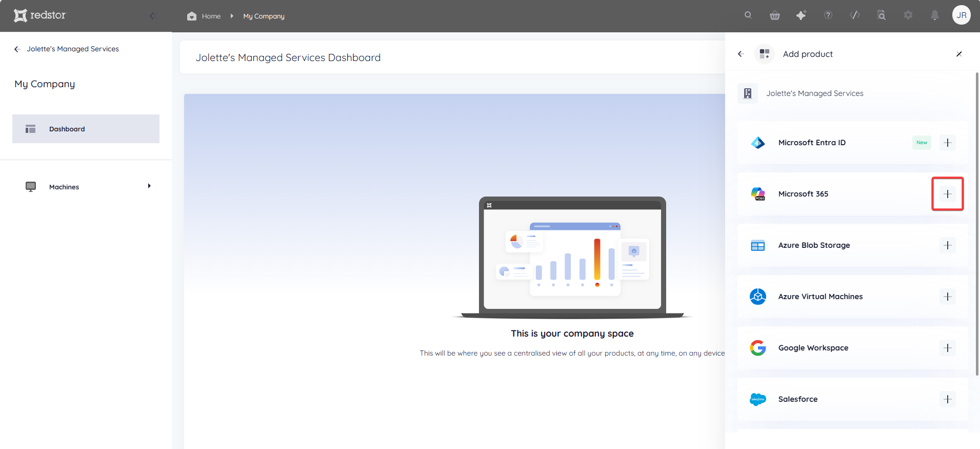Screen dimensions: 980x449
Task: Click the Azure Virtual Machines icon
Action: [758, 297]
